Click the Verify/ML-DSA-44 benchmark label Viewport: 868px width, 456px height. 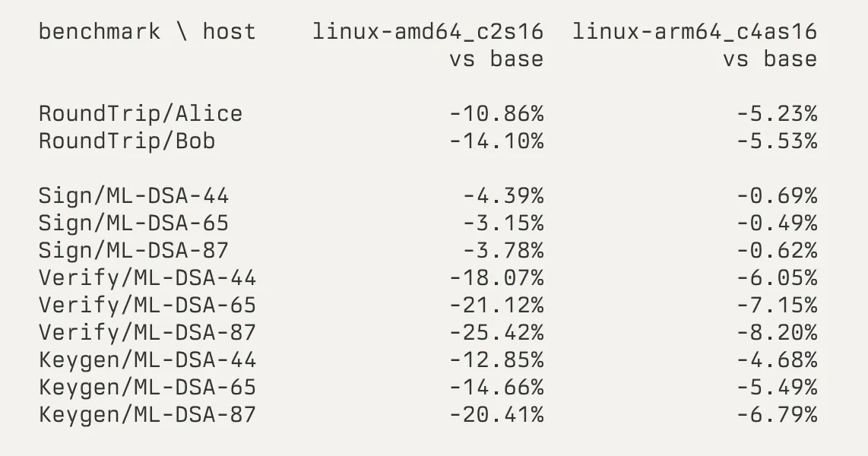click(147, 278)
